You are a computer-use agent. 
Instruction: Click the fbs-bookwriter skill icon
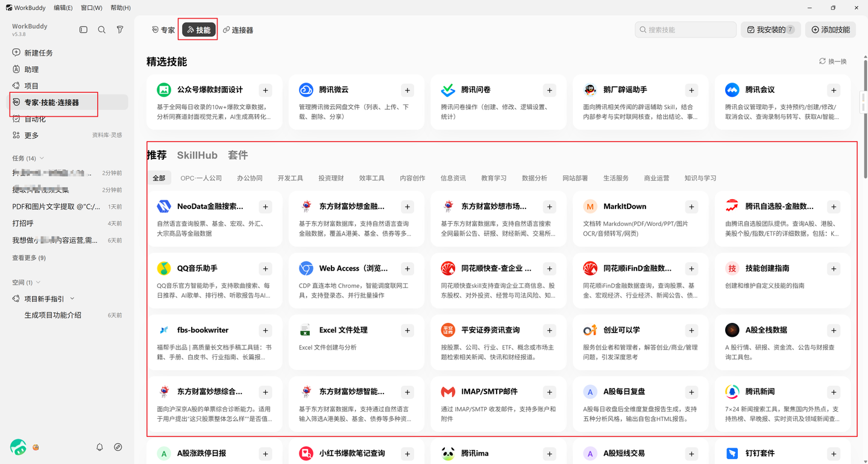point(164,330)
